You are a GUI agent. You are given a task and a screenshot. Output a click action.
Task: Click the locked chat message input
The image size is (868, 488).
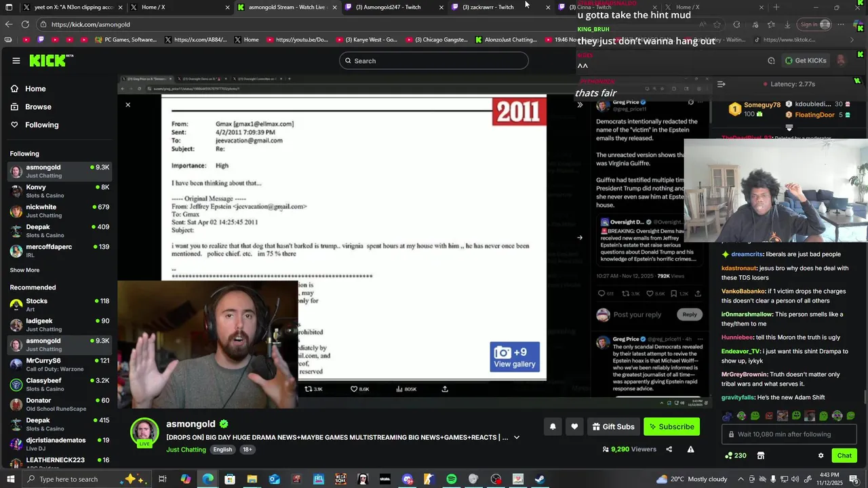790,434
